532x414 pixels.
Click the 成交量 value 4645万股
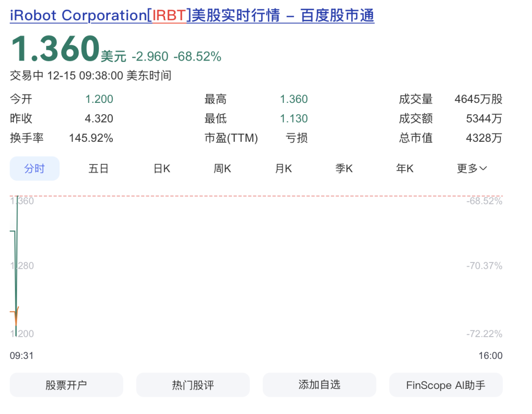[x=478, y=99]
